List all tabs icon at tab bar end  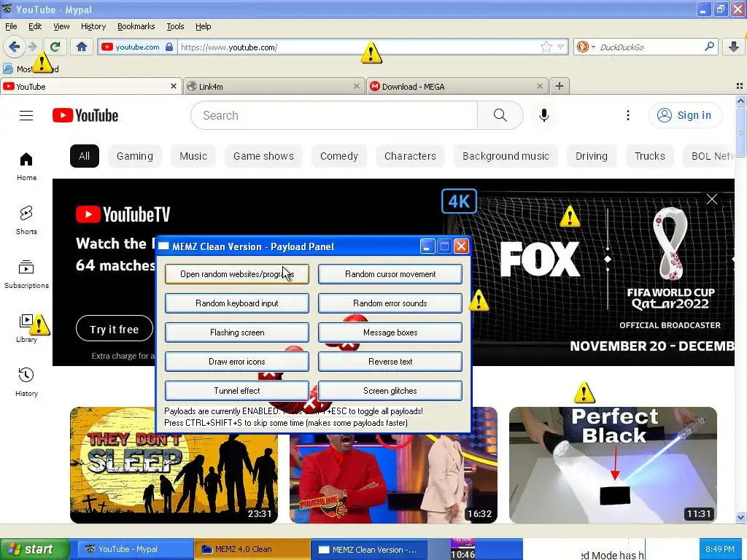click(x=740, y=86)
